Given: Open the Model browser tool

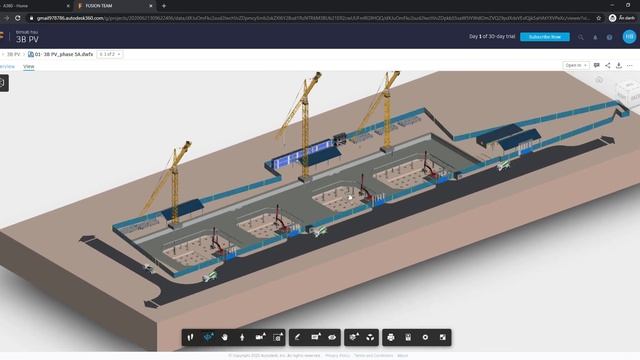Looking at the screenshot, I should coord(370,337).
